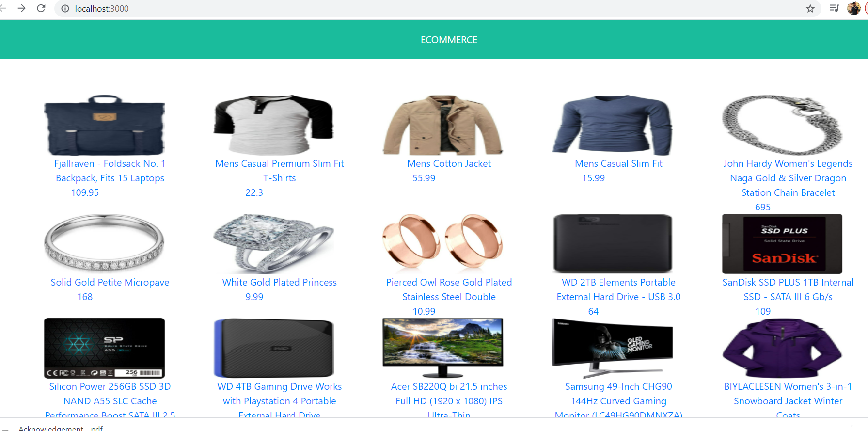Open Solid Gold Petite Micropave link
This screenshot has width=868, height=431.
(x=110, y=282)
